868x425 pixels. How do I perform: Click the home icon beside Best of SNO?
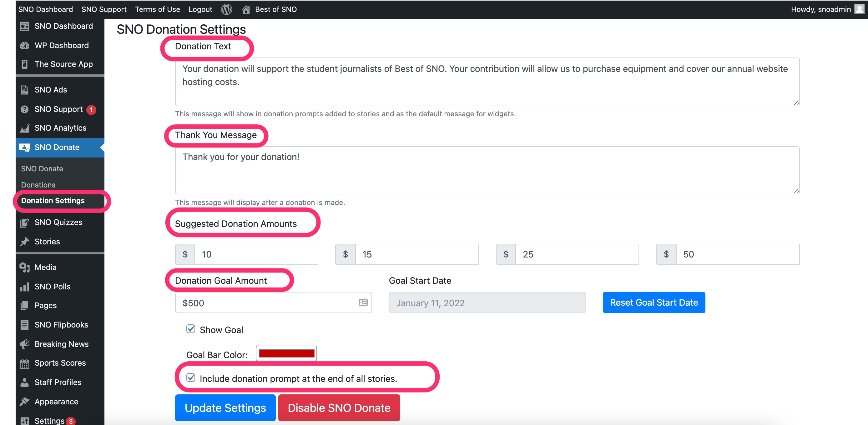[x=246, y=9]
